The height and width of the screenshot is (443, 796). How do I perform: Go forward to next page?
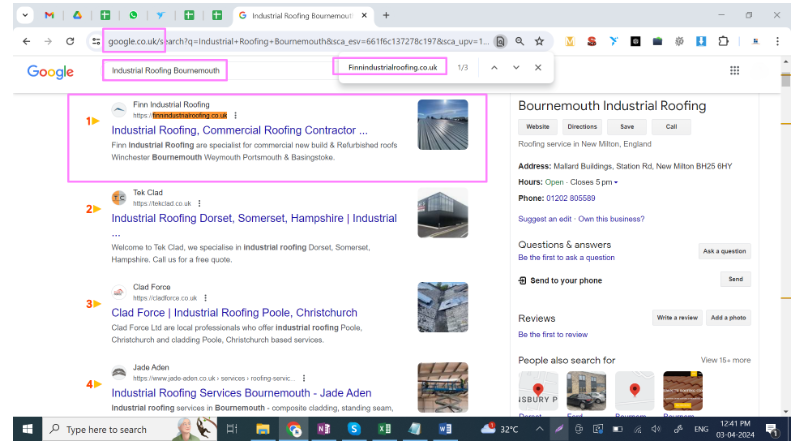(x=48, y=42)
